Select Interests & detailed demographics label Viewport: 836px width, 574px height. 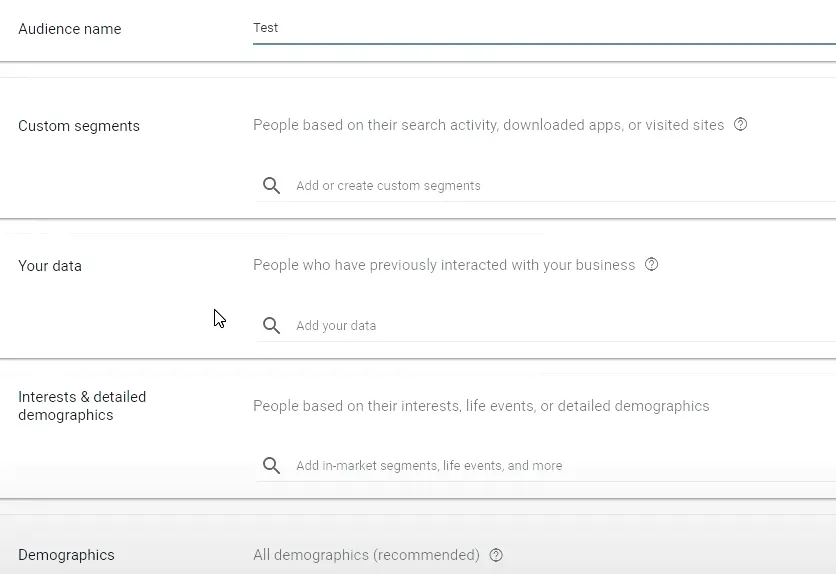[82, 406]
